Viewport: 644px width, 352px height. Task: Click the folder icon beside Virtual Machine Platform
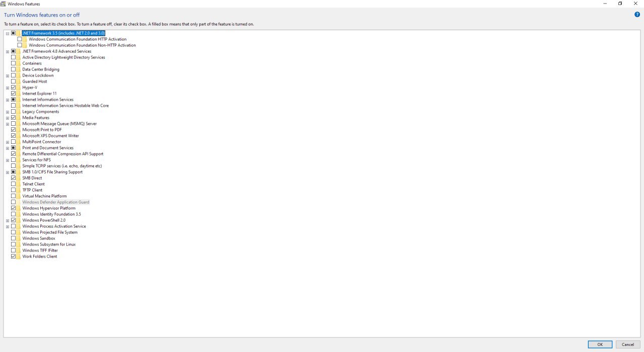pyautogui.click(x=19, y=196)
